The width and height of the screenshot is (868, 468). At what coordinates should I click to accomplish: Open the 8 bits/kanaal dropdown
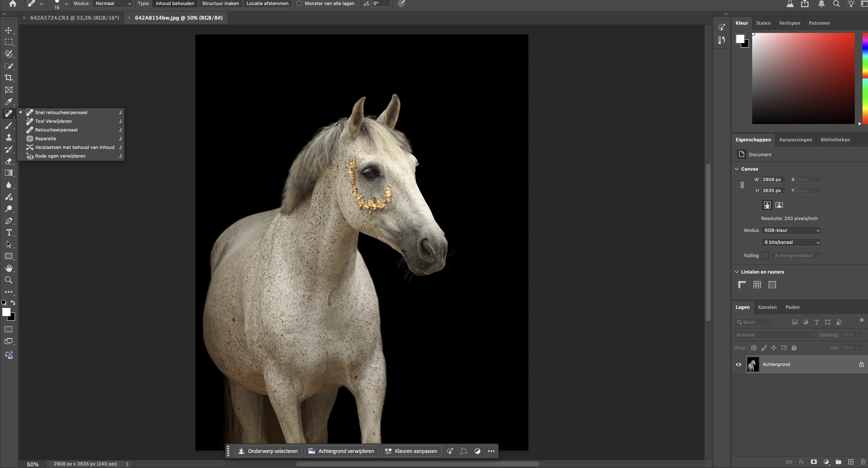pos(791,242)
